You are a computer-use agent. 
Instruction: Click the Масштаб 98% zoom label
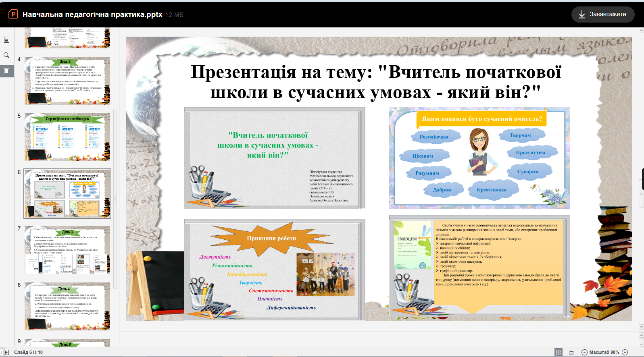(604, 352)
